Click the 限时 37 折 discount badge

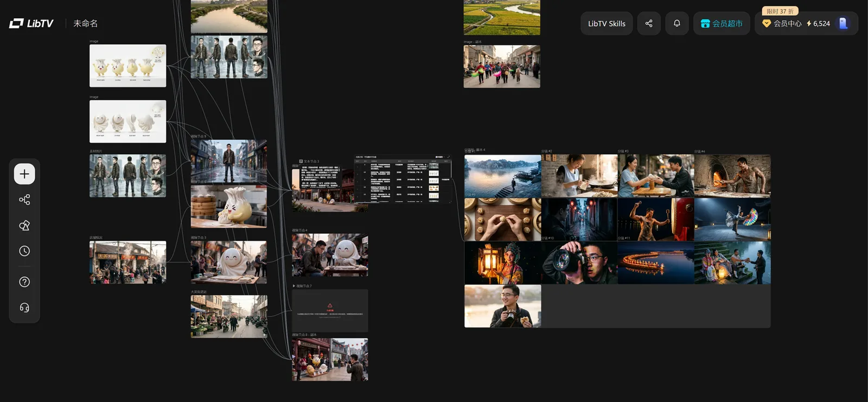click(780, 11)
